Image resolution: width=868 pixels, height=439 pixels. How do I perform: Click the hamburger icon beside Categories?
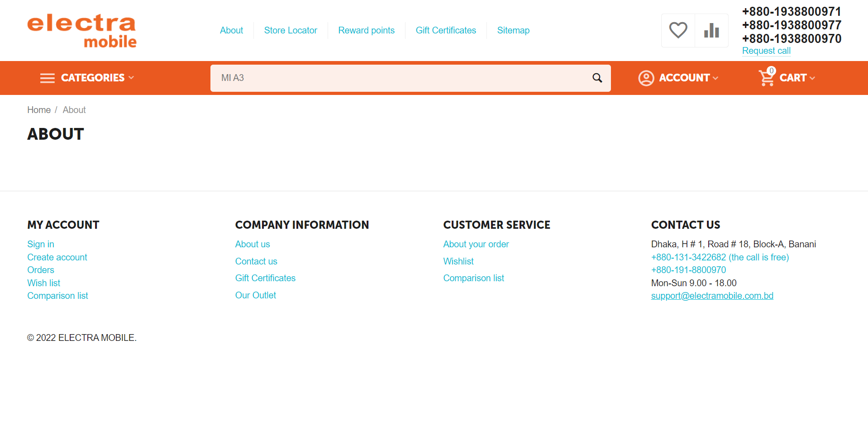[47, 78]
